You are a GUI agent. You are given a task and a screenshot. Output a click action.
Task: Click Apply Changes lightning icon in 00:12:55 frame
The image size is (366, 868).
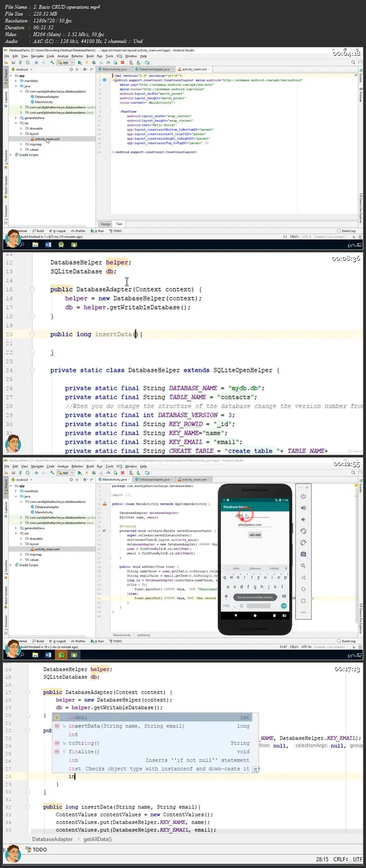[x=86, y=473]
